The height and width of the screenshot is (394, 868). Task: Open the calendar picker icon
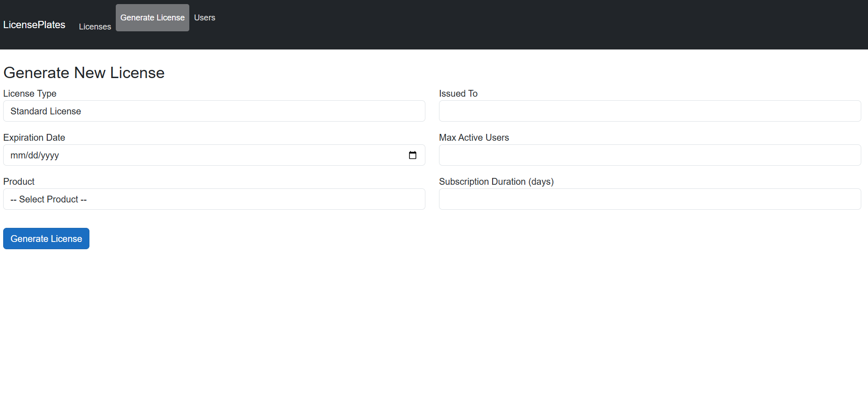tap(412, 155)
